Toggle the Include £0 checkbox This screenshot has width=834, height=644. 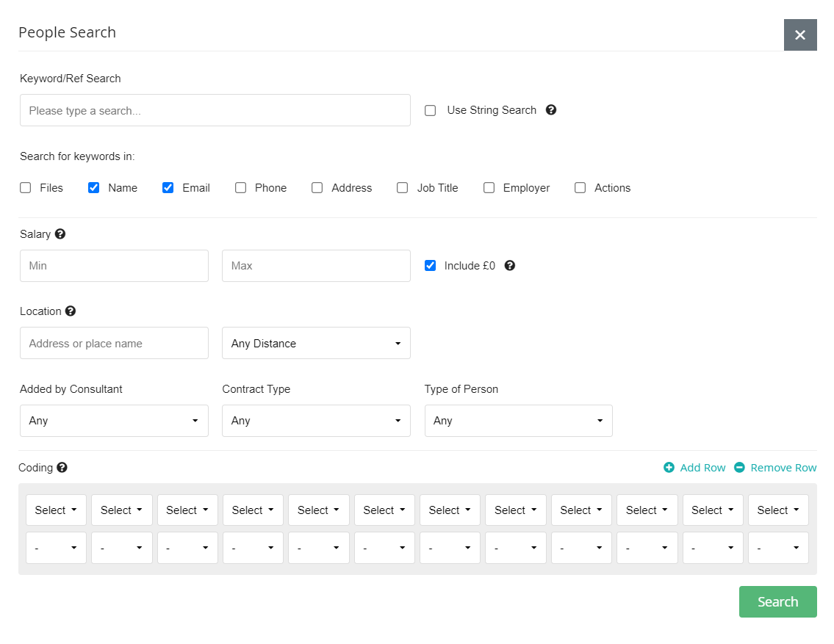point(431,266)
